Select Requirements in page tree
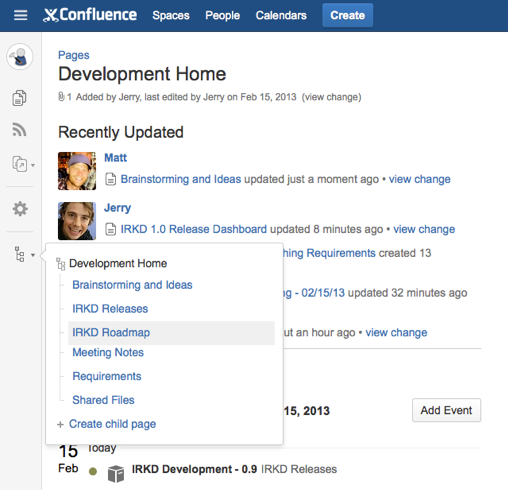Image resolution: width=508 pixels, height=490 pixels. [107, 376]
